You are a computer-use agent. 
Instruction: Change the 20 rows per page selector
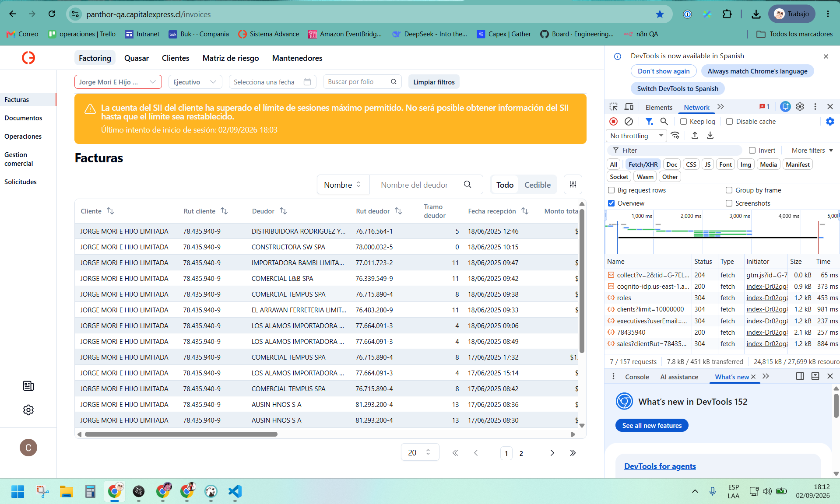point(420,452)
